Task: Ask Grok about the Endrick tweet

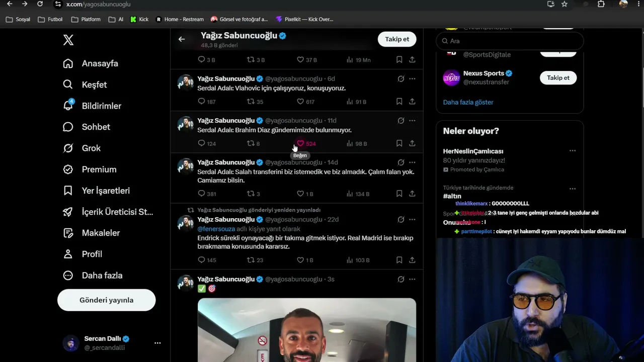Action: tap(401, 220)
